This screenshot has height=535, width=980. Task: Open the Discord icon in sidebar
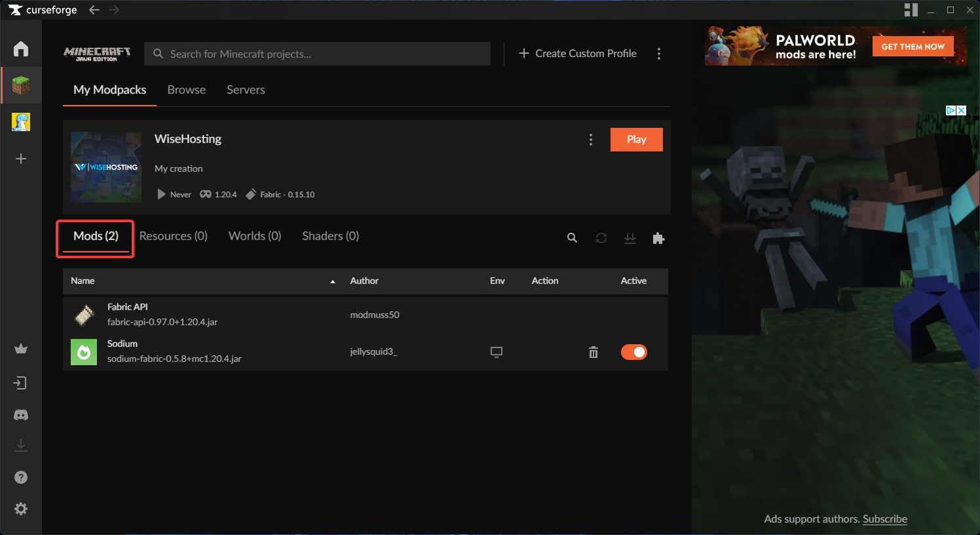(x=21, y=415)
